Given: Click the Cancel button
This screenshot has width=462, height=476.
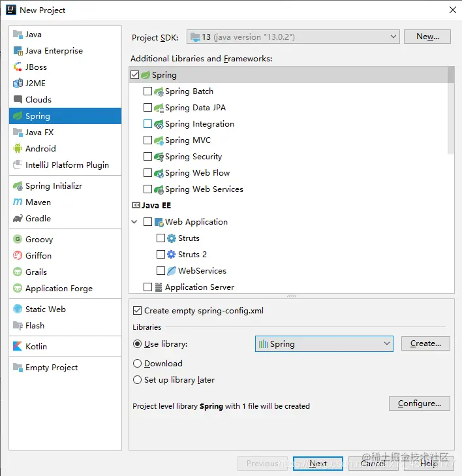Looking at the screenshot, I should pyautogui.click(x=373, y=464).
